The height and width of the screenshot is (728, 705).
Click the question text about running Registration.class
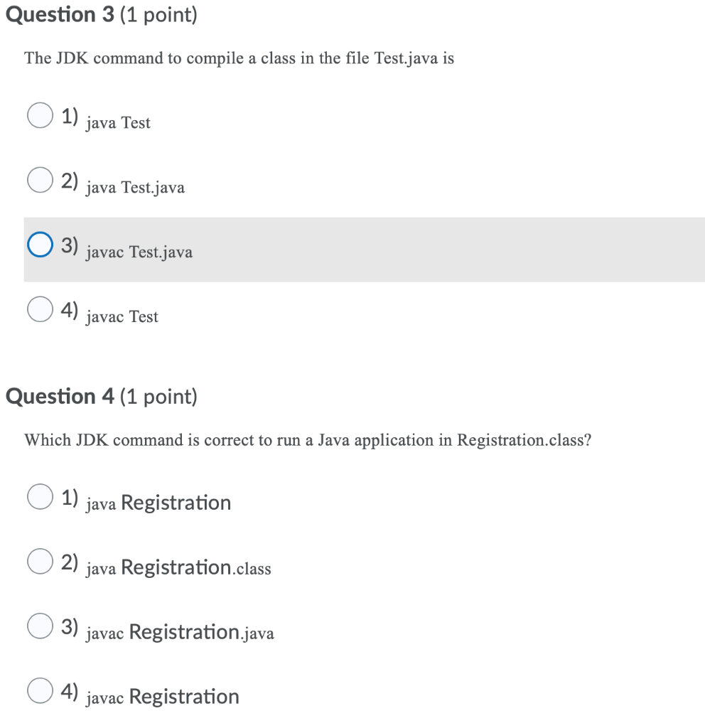(308, 440)
